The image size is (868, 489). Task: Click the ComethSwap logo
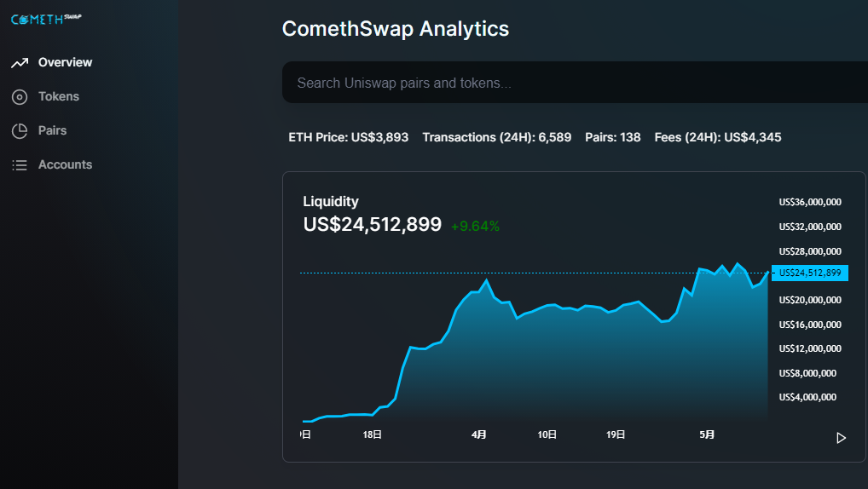pyautogui.click(x=46, y=20)
